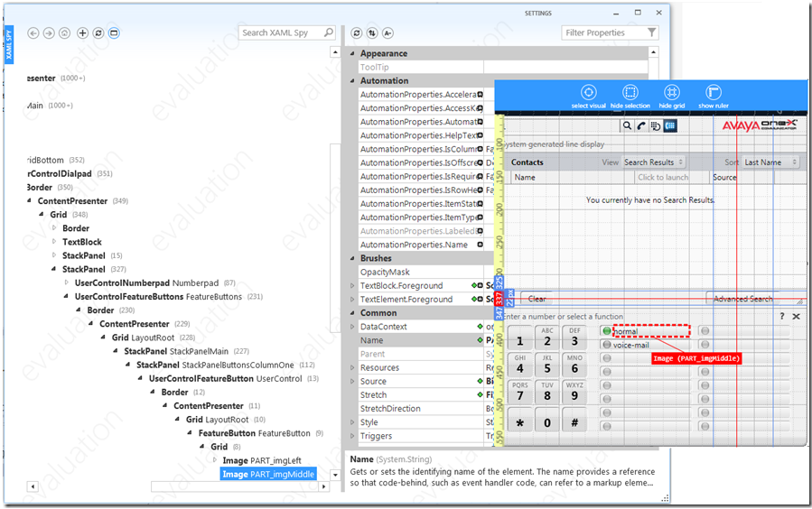Refresh the visual tree with the reload icon
Viewport: 812px width, 509px height.
tap(98, 33)
